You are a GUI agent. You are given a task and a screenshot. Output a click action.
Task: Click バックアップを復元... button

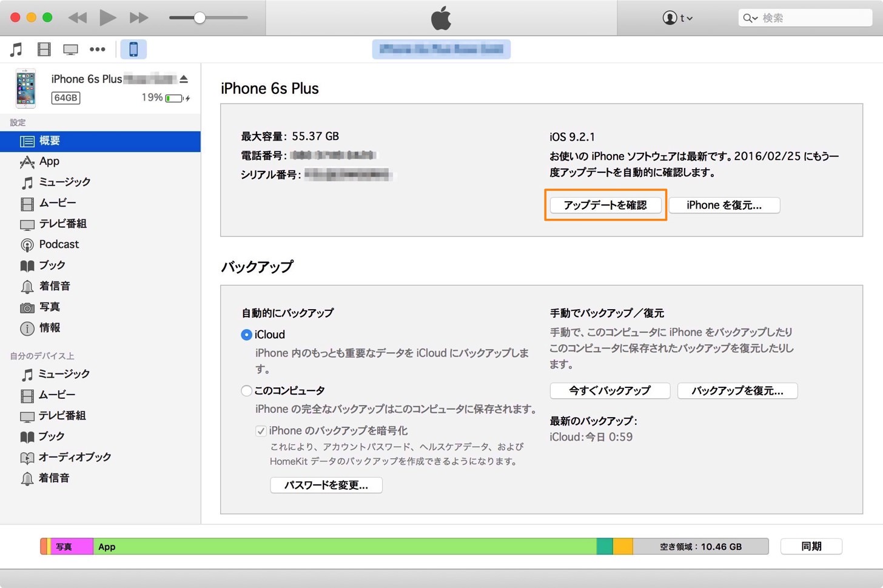tap(737, 391)
